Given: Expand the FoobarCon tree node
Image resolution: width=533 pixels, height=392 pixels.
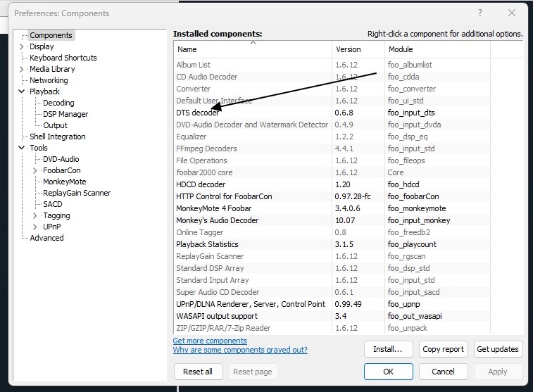Looking at the screenshot, I should point(35,170).
